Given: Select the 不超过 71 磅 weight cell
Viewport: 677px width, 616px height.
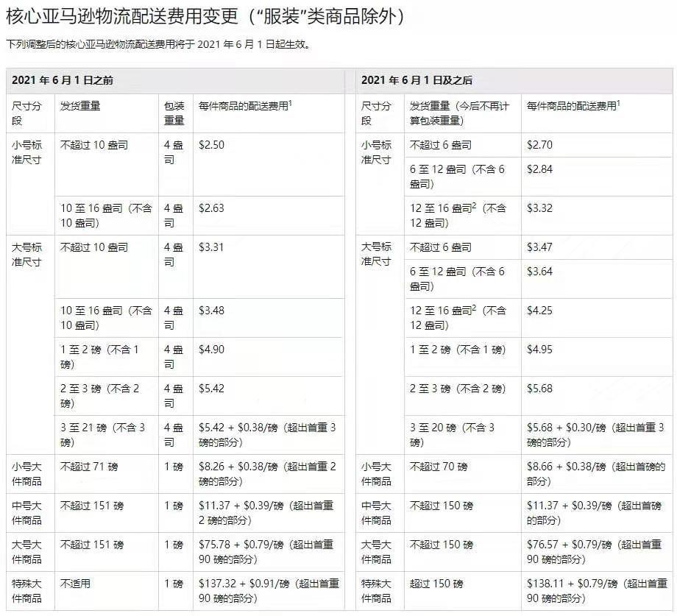Looking at the screenshot, I should 89,467.
